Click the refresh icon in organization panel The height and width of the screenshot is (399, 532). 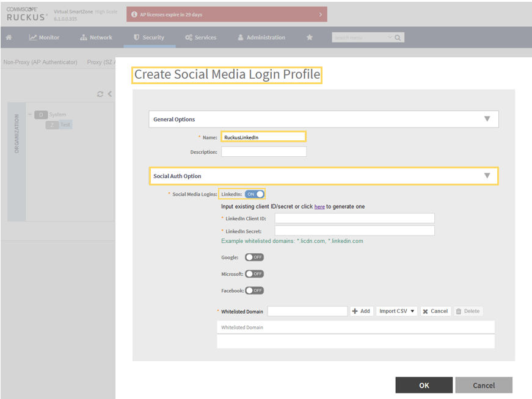point(100,94)
